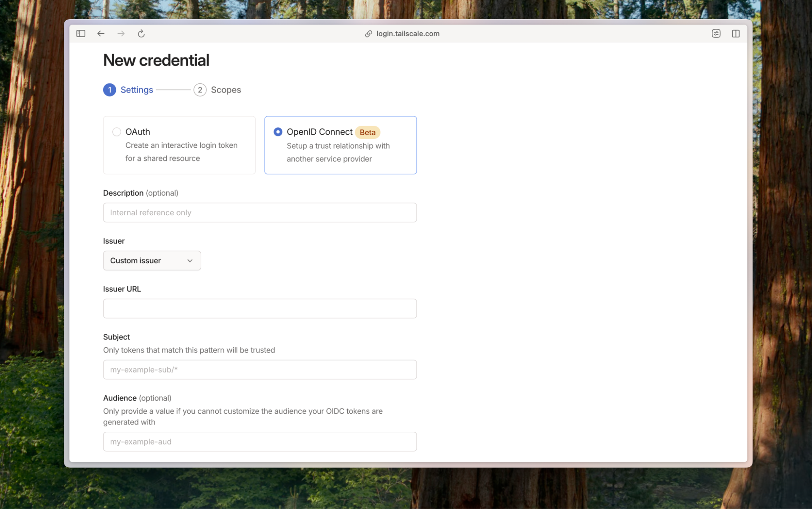Toggle the browser sidebar panel icon
812x509 pixels.
[80, 33]
